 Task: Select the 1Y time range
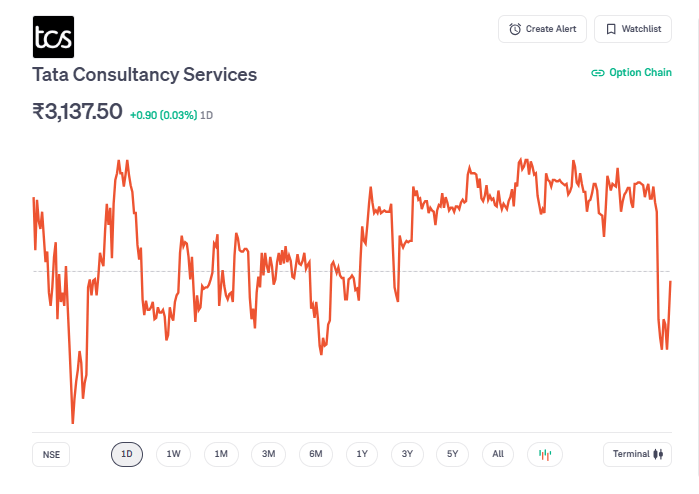pyautogui.click(x=362, y=454)
